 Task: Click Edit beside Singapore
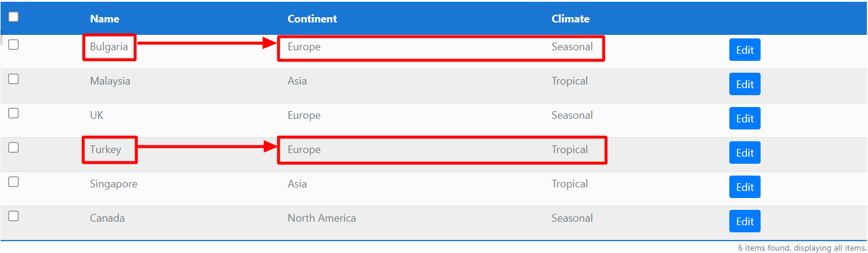(x=745, y=187)
